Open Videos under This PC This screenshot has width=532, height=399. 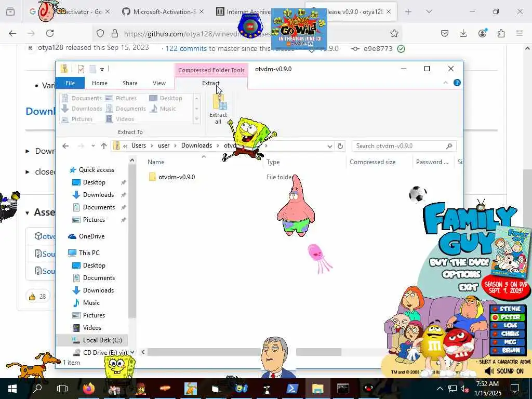click(92, 328)
